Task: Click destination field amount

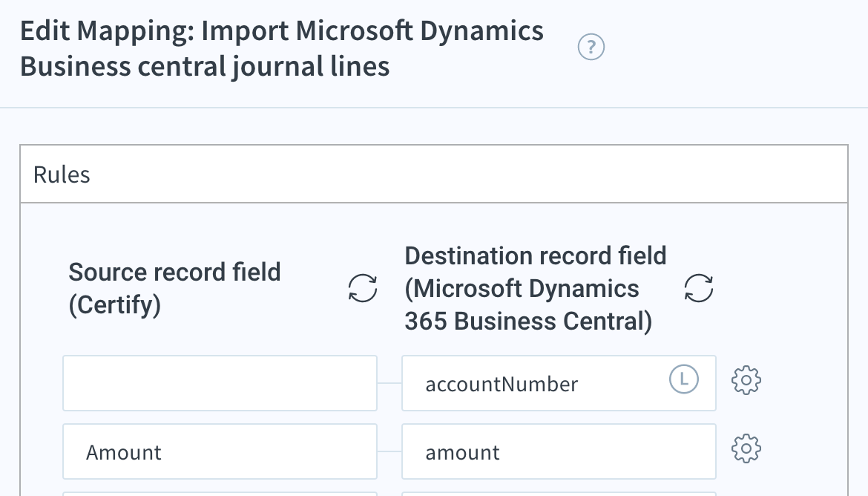Action: [559, 451]
